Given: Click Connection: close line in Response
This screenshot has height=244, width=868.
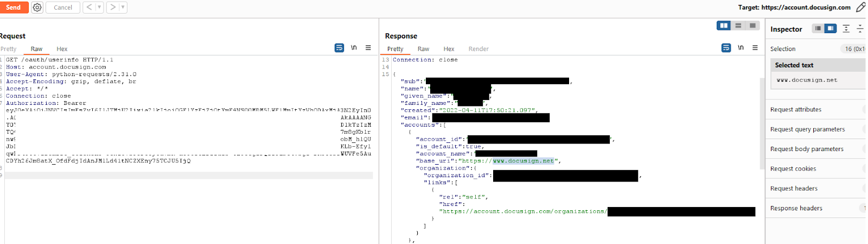Looking at the screenshot, I should point(425,60).
